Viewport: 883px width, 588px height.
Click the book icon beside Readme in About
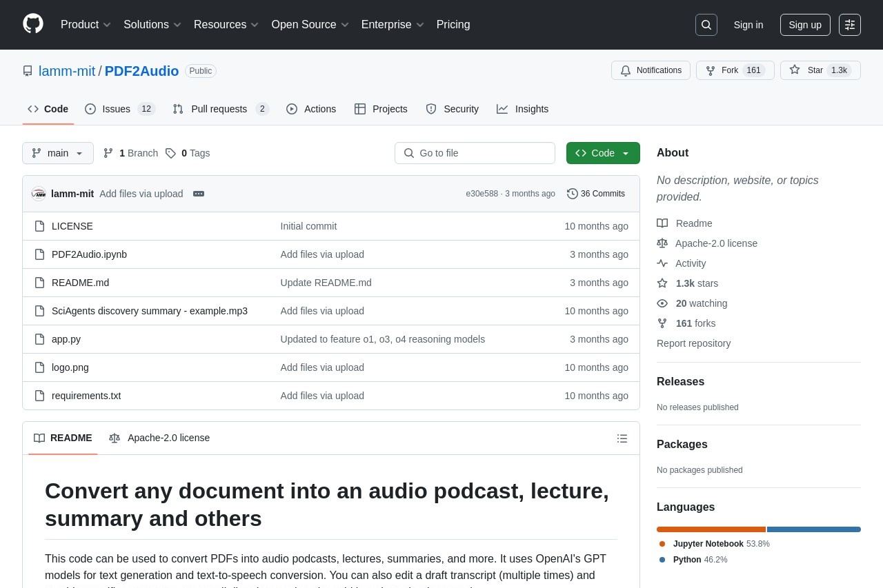coord(662,223)
